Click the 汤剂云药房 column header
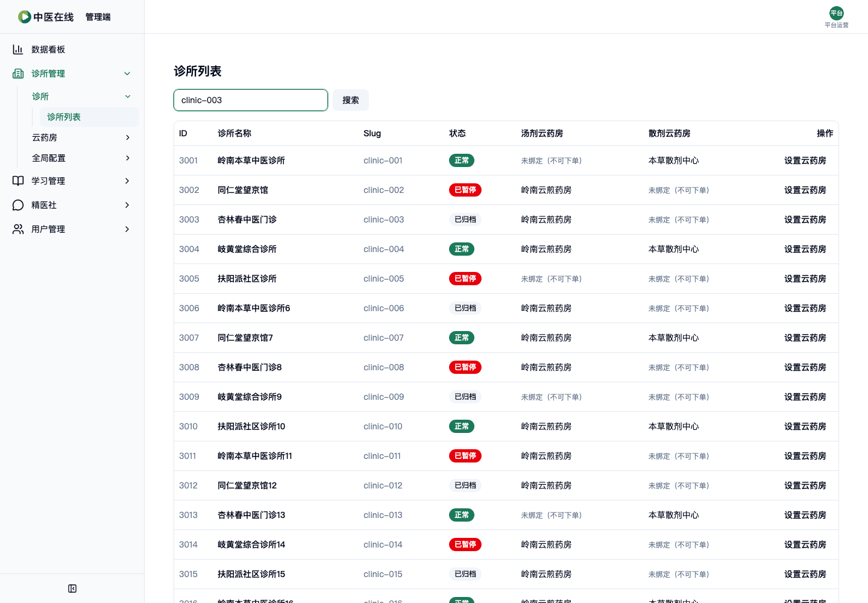 click(x=542, y=133)
